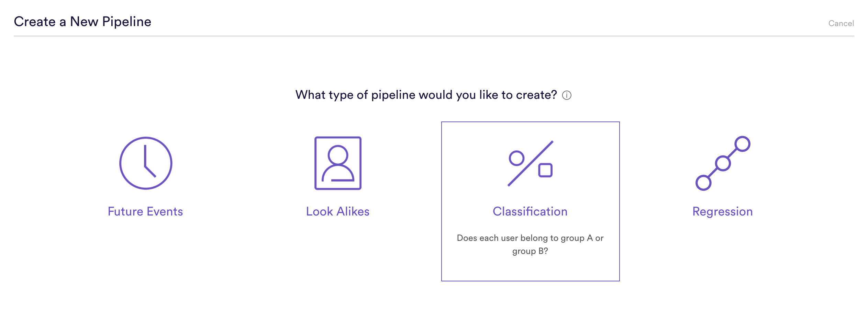Screen dimensions: 868x326
Task: Click the small circle in the Classification icon
Action: (516, 158)
